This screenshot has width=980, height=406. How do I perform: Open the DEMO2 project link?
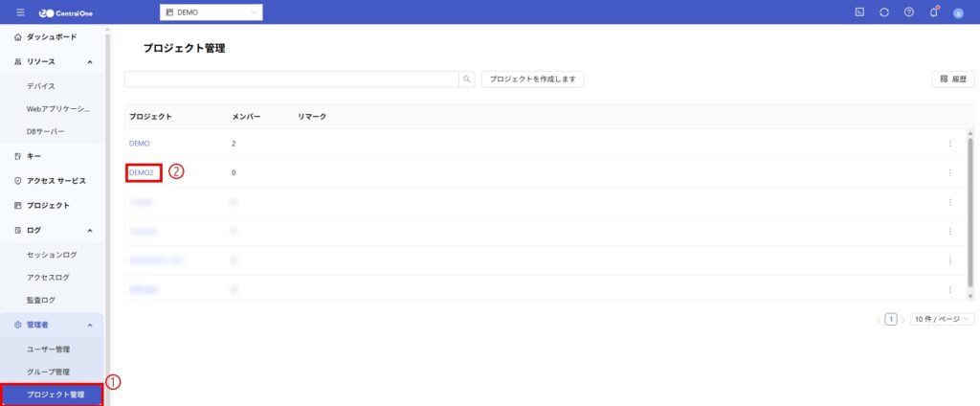(141, 172)
